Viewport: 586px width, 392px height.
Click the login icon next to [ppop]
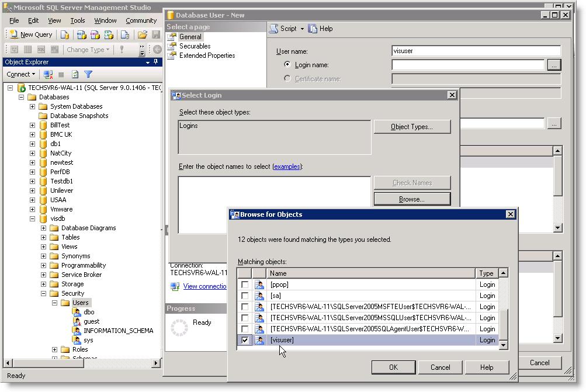[x=259, y=285]
